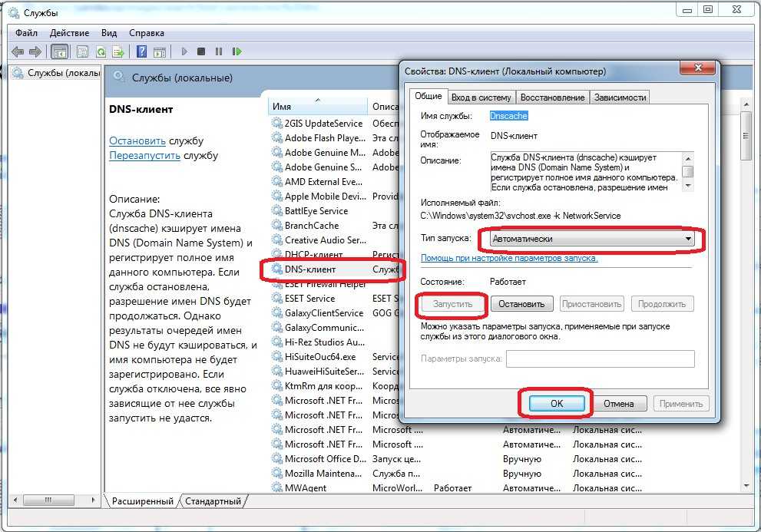Open the Вид menu
The height and width of the screenshot is (532, 761).
(x=109, y=33)
